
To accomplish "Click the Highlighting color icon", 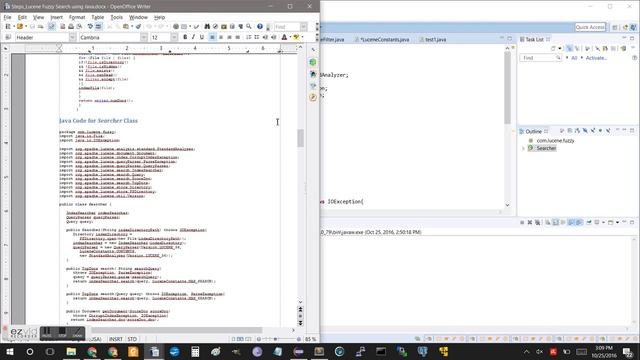I will point(296,37).
